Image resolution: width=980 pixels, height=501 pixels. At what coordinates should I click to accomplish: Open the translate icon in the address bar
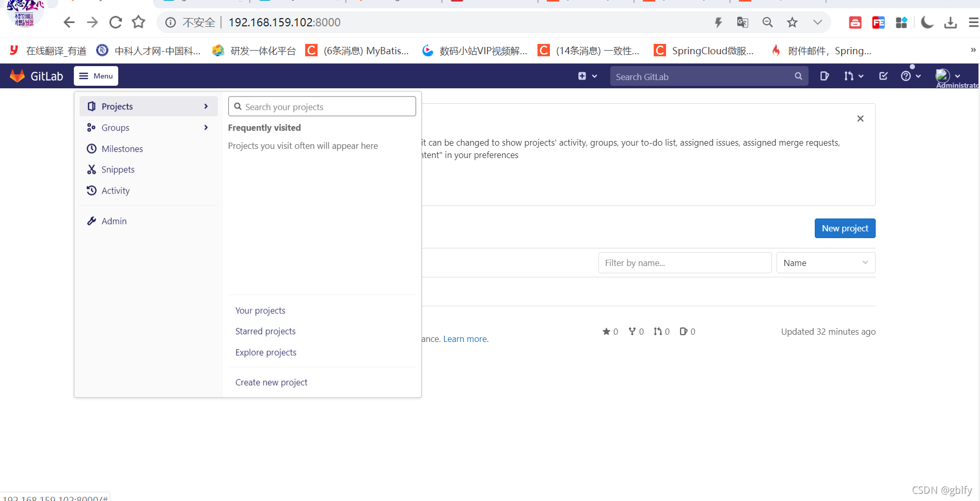742,22
